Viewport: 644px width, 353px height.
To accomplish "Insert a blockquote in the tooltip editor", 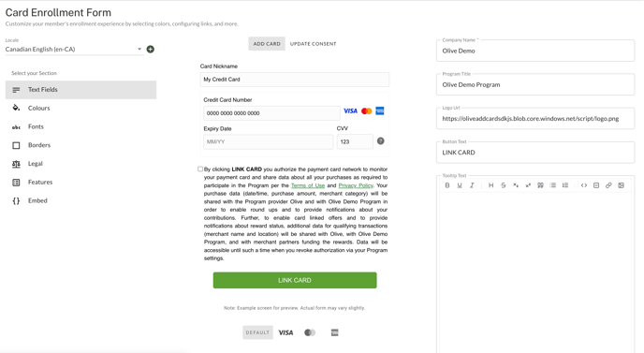I will pyautogui.click(x=540, y=185).
